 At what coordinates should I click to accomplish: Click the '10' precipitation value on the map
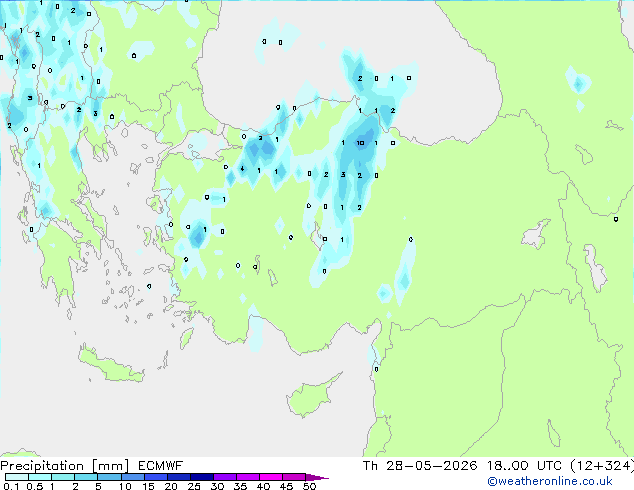click(360, 143)
